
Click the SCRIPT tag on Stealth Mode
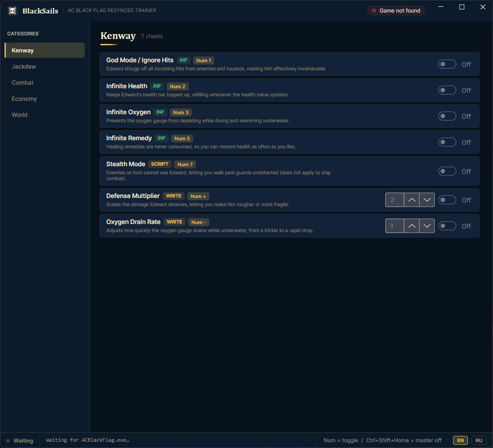[x=160, y=164]
